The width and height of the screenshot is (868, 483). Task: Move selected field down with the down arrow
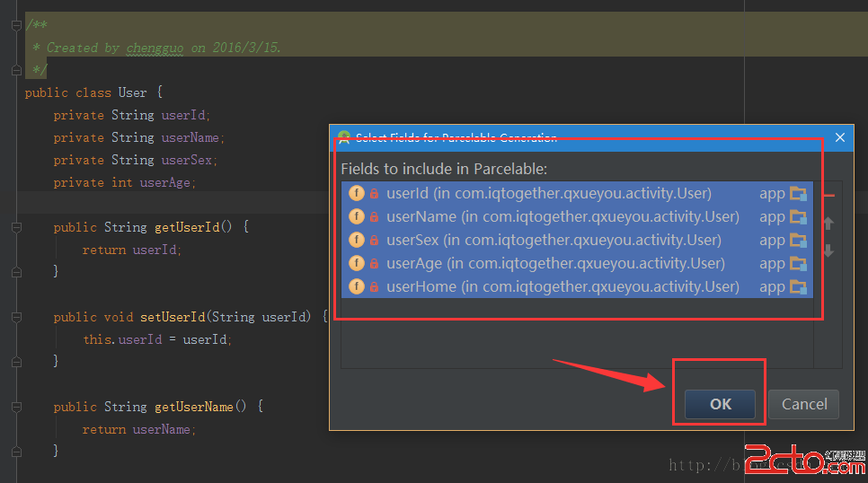[x=828, y=251]
